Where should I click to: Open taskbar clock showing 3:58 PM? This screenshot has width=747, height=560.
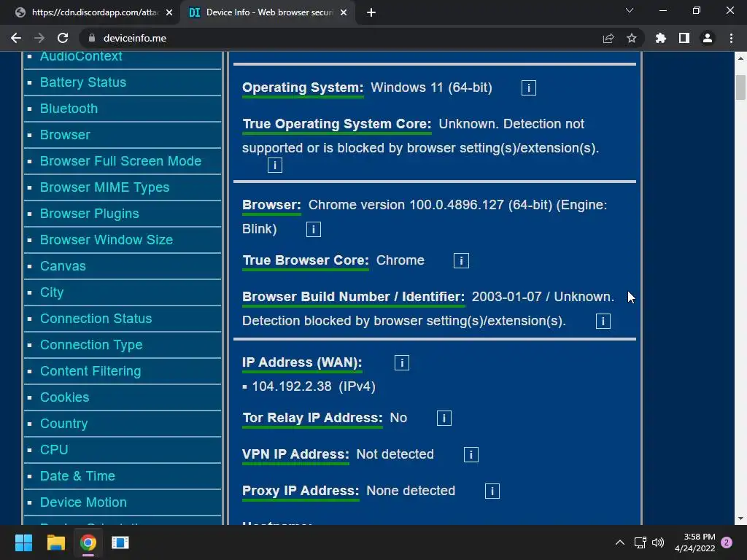tap(695, 542)
